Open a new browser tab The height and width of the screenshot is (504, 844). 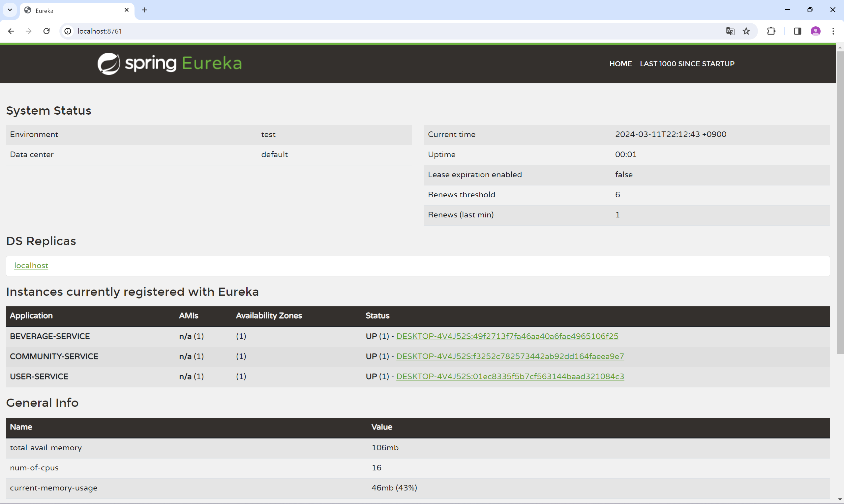[144, 10]
